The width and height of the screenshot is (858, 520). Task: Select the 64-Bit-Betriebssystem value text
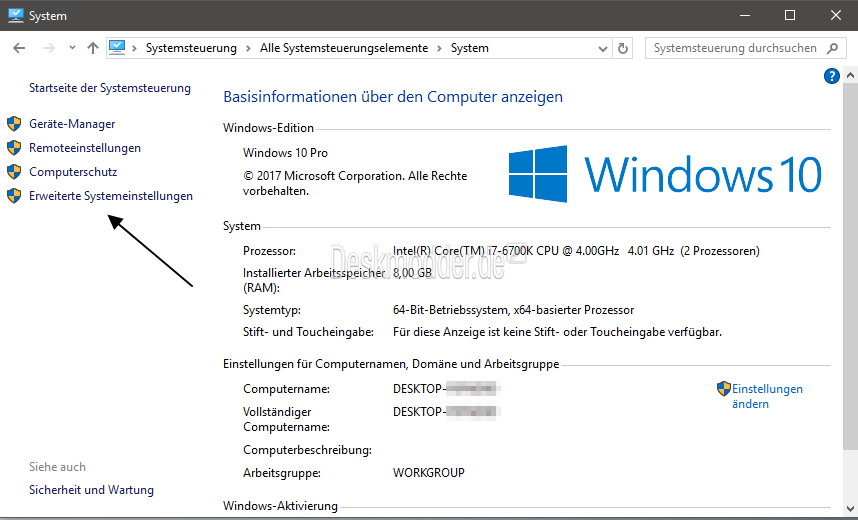pyautogui.click(x=513, y=310)
